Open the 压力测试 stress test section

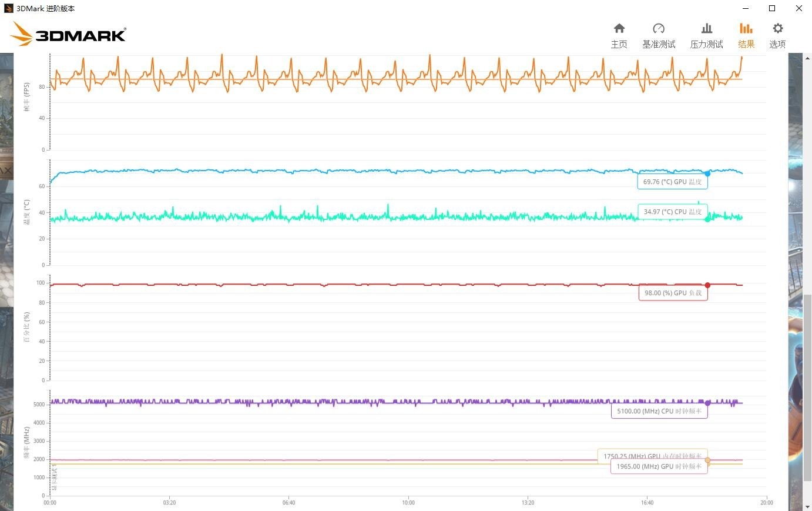(x=707, y=34)
